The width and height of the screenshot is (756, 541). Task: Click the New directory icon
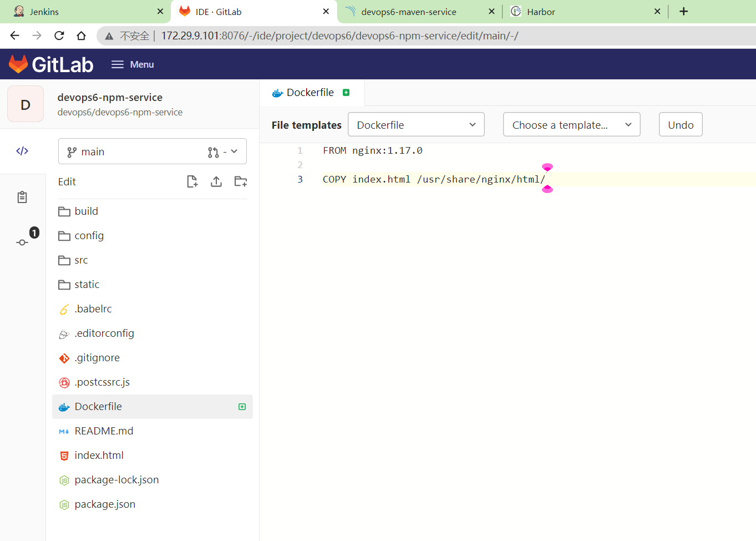pyautogui.click(x=241, y=181)
